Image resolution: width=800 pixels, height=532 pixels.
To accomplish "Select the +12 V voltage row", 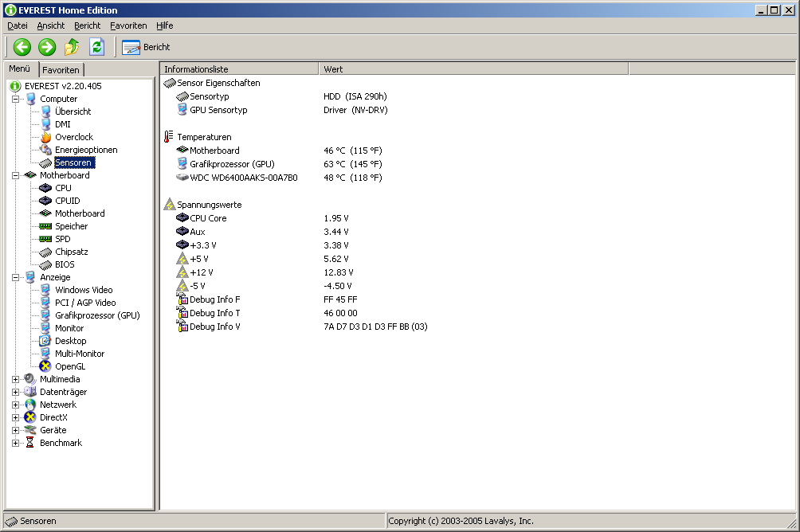I will pyautogui.click(x=265, y=272).
